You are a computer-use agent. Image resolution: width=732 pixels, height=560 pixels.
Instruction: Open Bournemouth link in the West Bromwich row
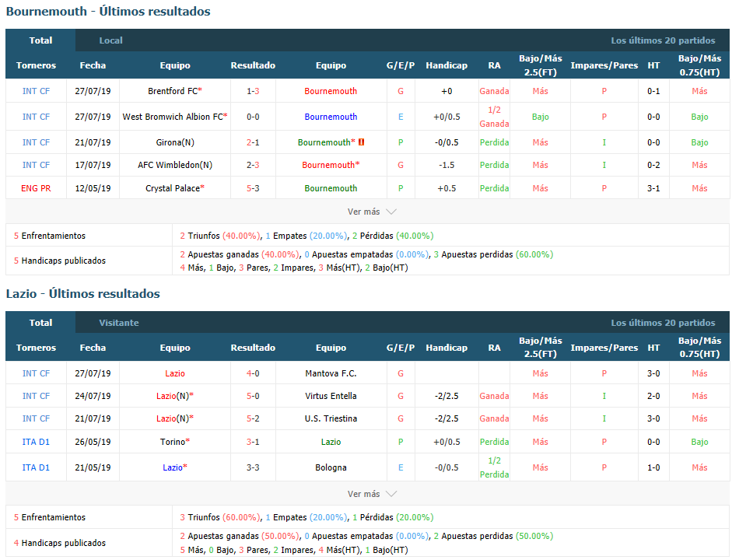click(331, 117)
